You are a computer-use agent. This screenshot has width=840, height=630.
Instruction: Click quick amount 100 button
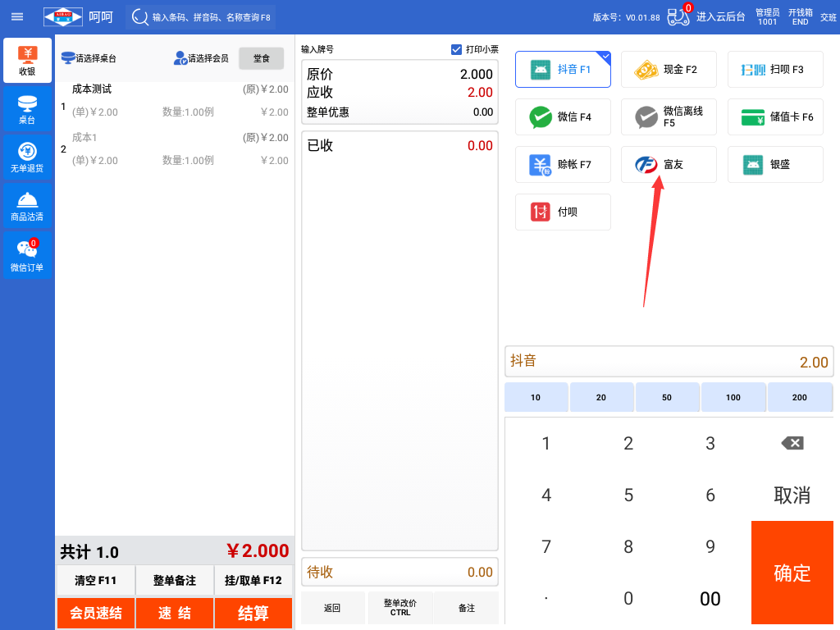[733, 397]
